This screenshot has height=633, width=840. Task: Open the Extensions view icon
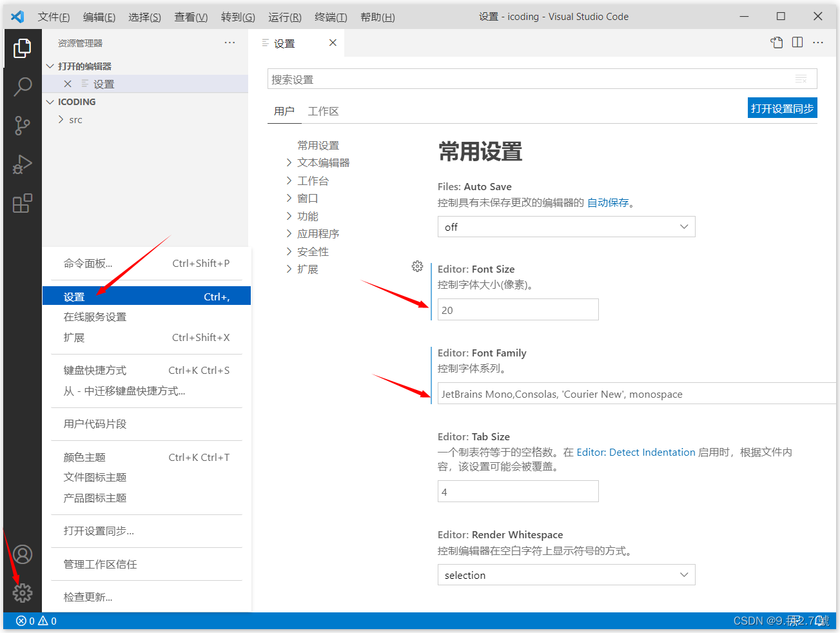click(23, 203)
